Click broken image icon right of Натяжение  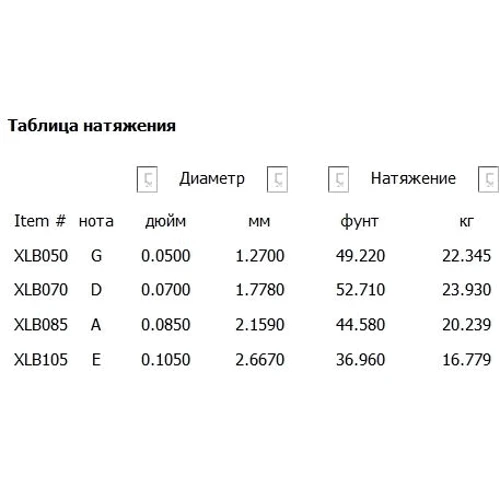point(488,179)
